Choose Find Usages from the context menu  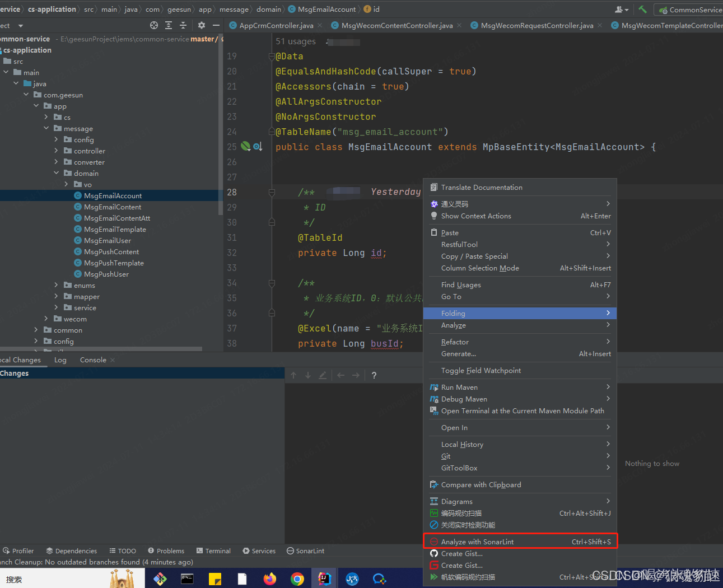click(x=520, y=285)
